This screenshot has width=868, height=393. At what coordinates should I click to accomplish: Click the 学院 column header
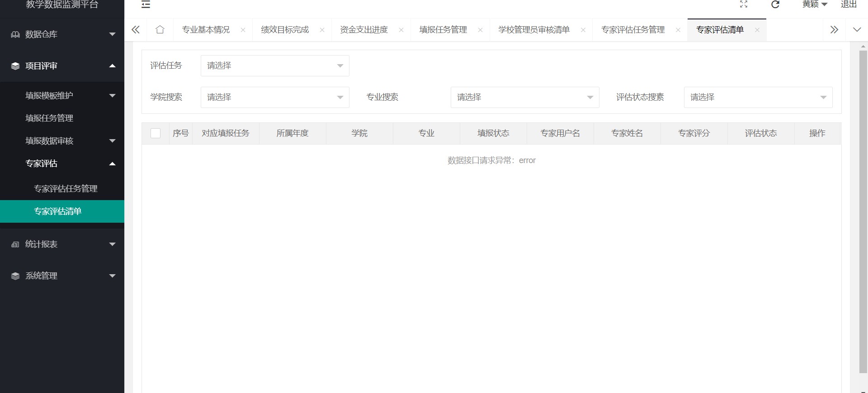[359, 133]
